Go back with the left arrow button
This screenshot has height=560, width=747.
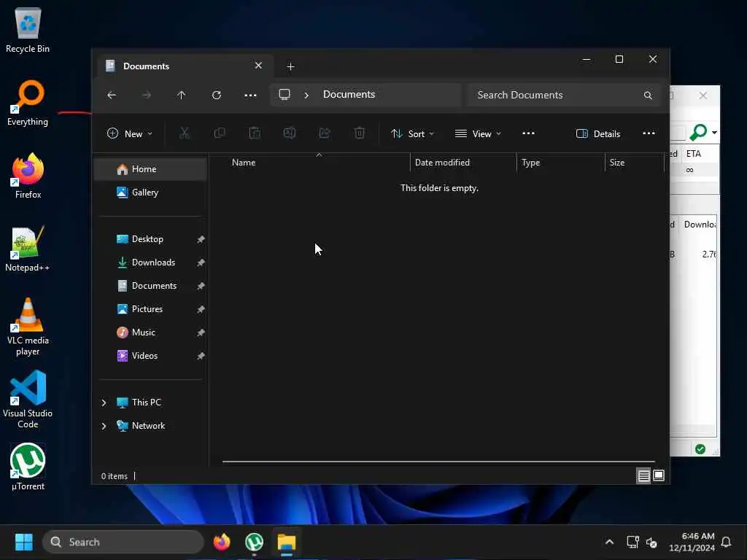[112, 96]
